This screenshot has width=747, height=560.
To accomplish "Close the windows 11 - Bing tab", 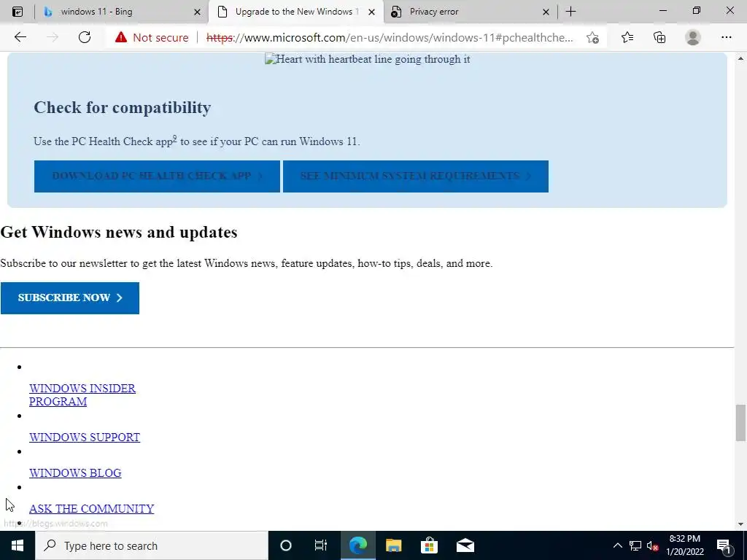I will [197, 12].
